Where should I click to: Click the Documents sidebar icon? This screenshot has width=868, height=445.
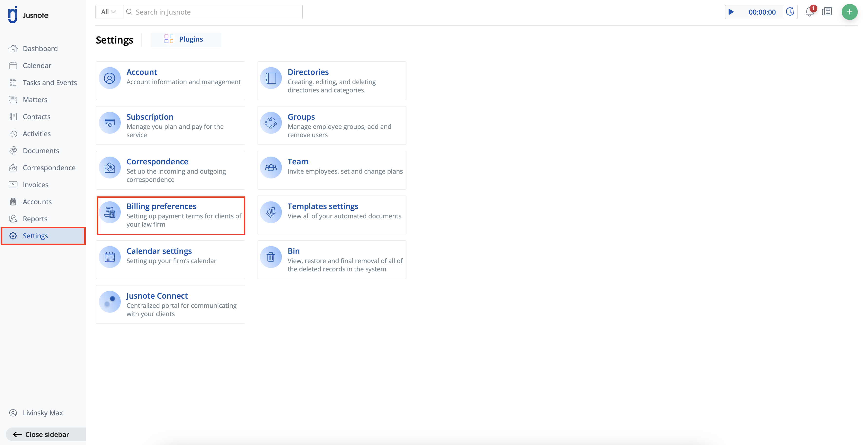click(x=13, y=151)
